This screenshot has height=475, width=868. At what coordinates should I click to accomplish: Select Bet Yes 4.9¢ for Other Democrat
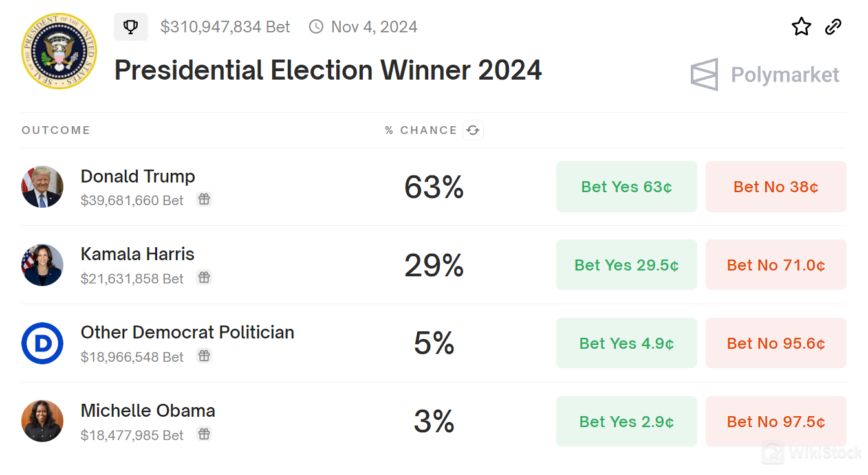tap(626, 343)
